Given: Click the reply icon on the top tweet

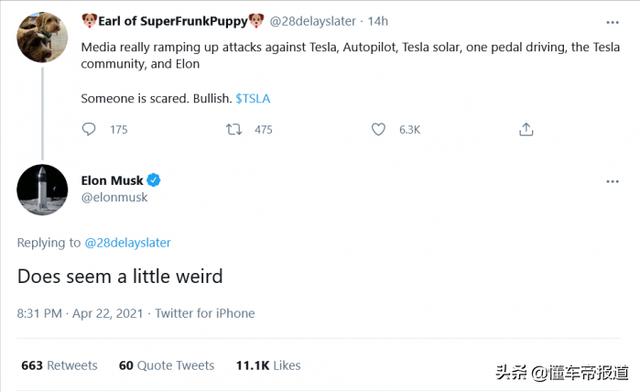Looking at the screenshot, I should pyautogui.click(x=89, y=129).
